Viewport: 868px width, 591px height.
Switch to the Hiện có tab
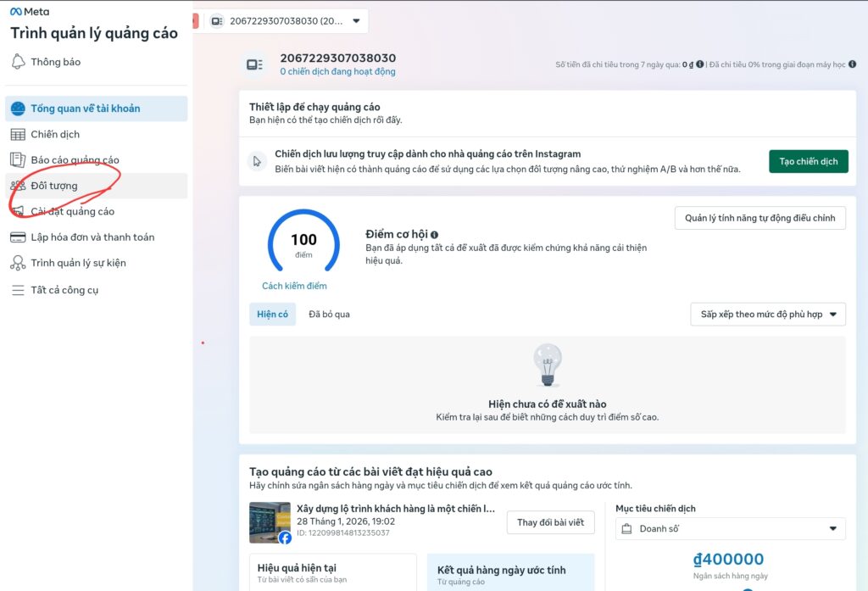click(x=272, y=315)
